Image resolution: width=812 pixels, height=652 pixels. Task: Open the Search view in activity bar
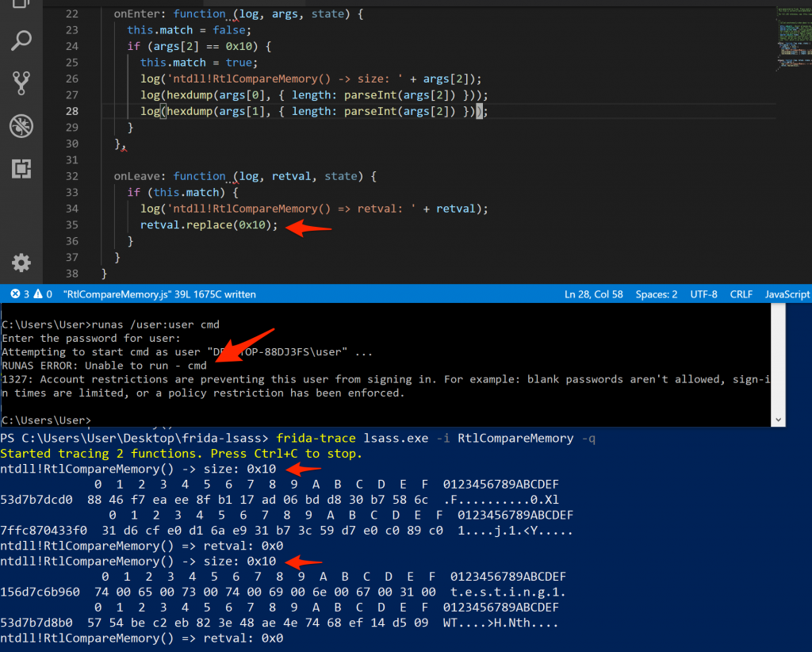pos(21,40)
